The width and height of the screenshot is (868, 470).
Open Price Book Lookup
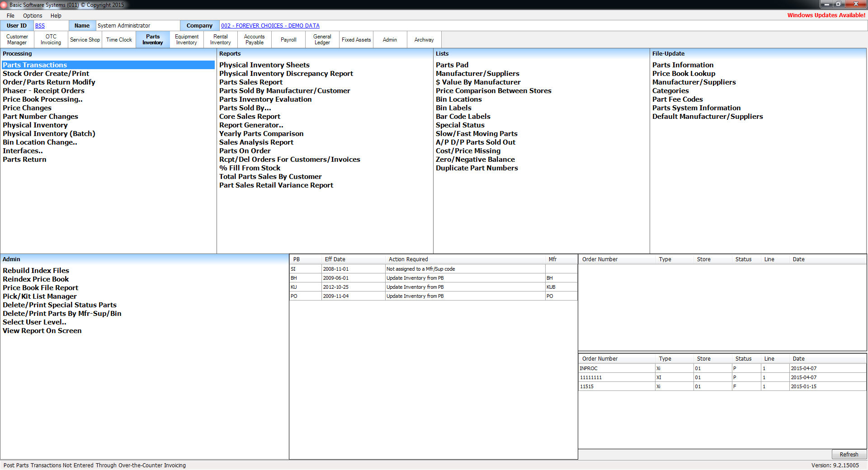coord(684,74)
